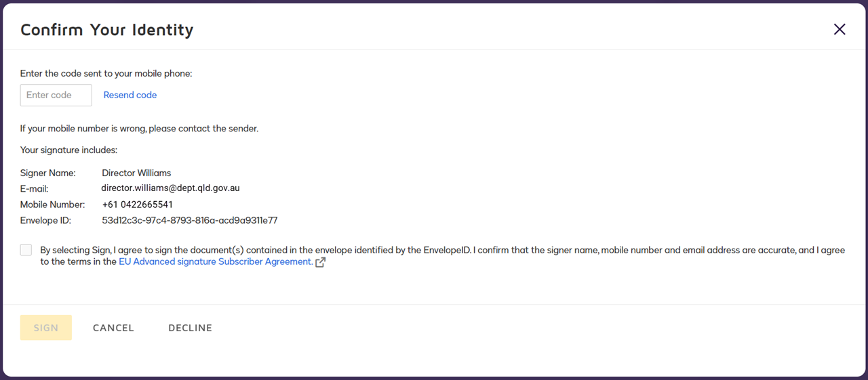This screenshot has height=380, width=868.
Task: Click the mobile number +61 0422665541
Action: point(137,205)
